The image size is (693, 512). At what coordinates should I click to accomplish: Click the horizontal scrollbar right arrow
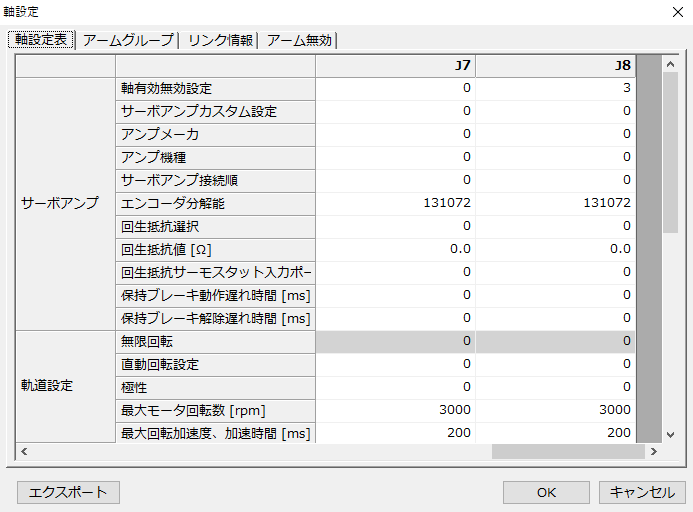(654, 452)
